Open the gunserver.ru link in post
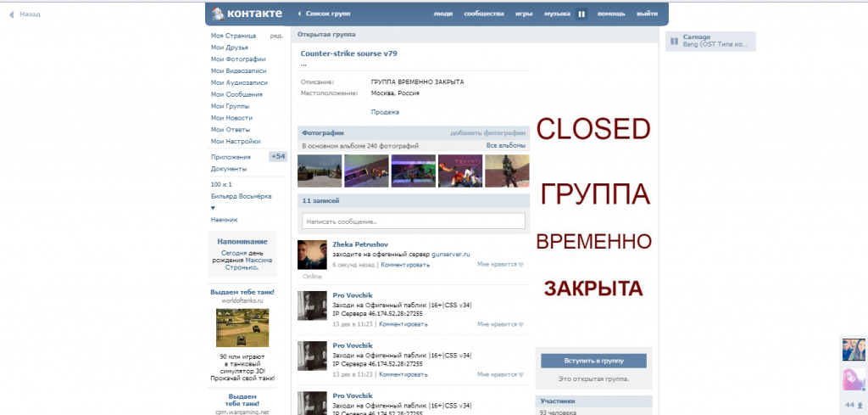Screen dimensions: 868x415 pos(450,254)
